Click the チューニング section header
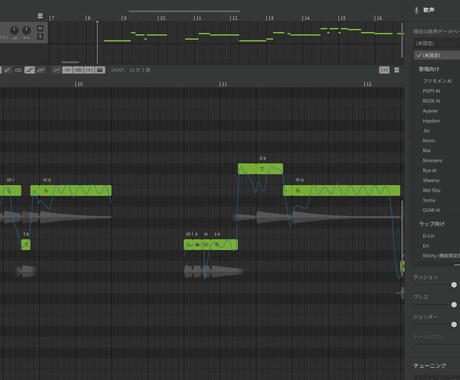This screenshot has width=460, height=380. pos(430,366)
